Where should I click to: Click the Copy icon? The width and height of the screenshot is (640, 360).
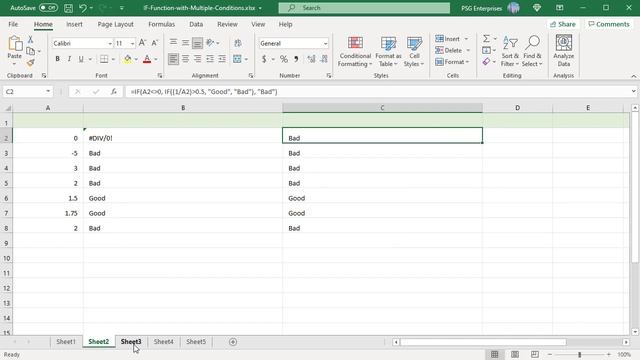coord(30,51)
